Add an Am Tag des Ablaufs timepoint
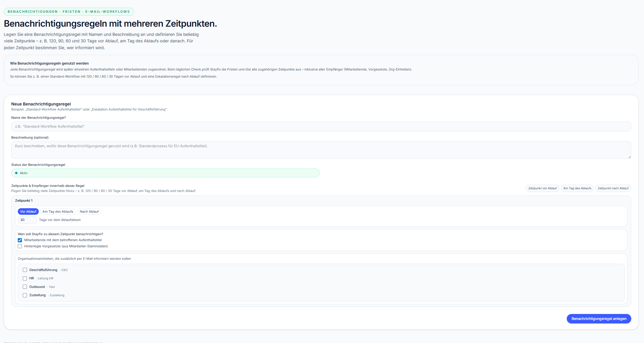The height and width of the screenshot is (343, 644). coord(577,188)
